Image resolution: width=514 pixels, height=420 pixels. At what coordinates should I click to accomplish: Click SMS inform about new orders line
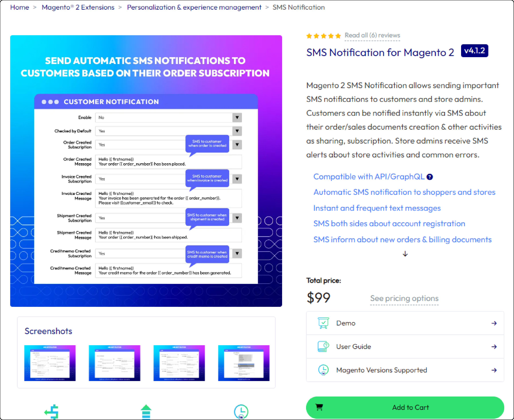point(402,240)
